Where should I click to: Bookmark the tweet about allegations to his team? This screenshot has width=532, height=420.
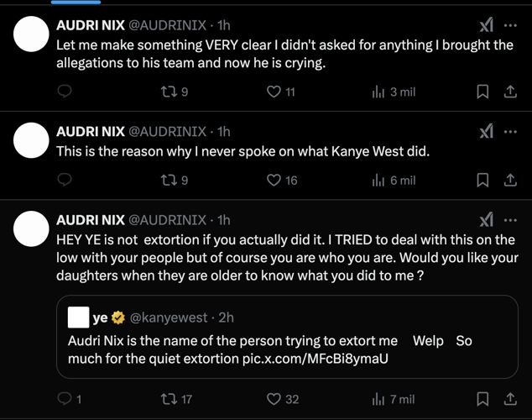[482, 92]
